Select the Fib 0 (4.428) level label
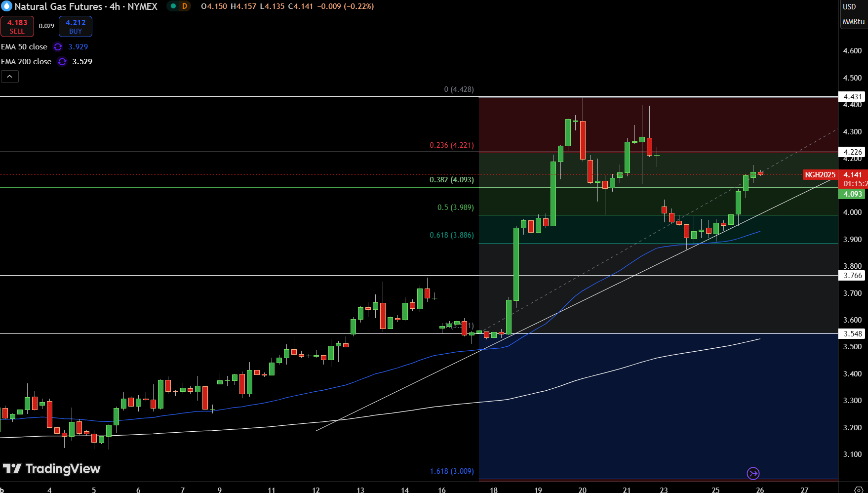The height and width of the screenshot is (493, 868). point(459,89)
